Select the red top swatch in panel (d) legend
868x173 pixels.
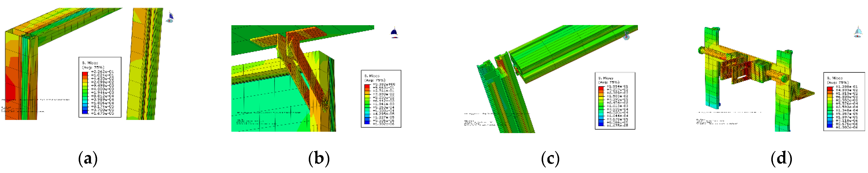point(830,89)
